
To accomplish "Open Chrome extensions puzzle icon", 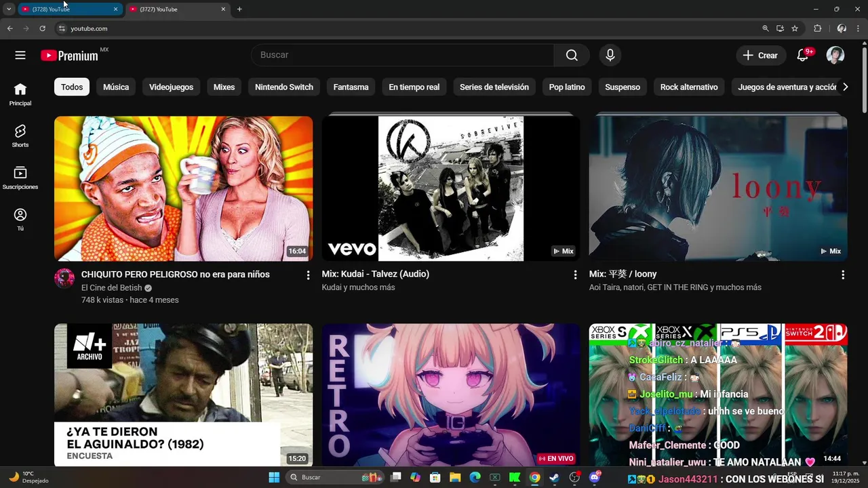I will (x=817, y=28).
